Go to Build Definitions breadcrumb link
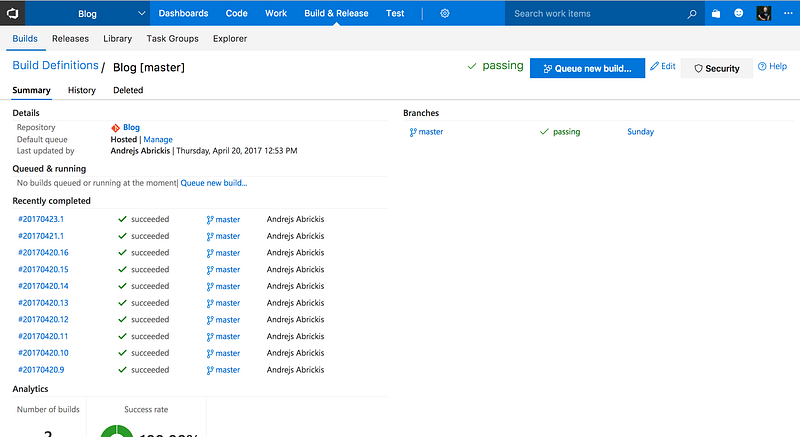Image resolution: width=800 pixels, height=437 pixels. pyautogui.click(x=55, y=65)
